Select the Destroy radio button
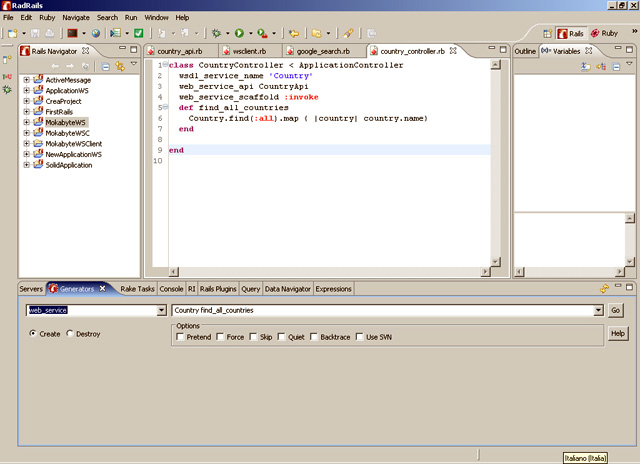 point(69,333)
